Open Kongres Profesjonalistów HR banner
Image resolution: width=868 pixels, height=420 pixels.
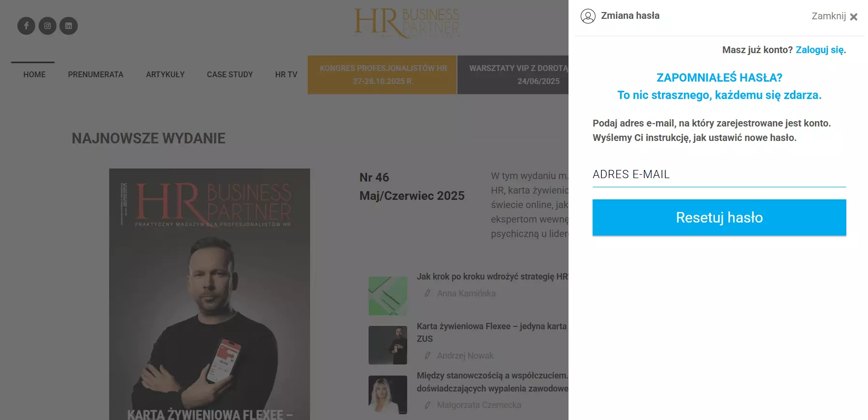[x=383, y=75]
